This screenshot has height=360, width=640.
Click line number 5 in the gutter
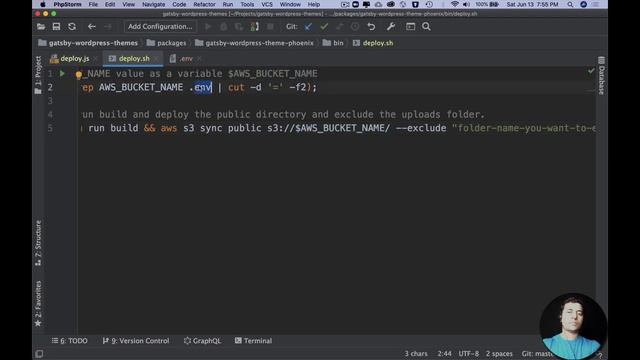(x=50, y=128)
